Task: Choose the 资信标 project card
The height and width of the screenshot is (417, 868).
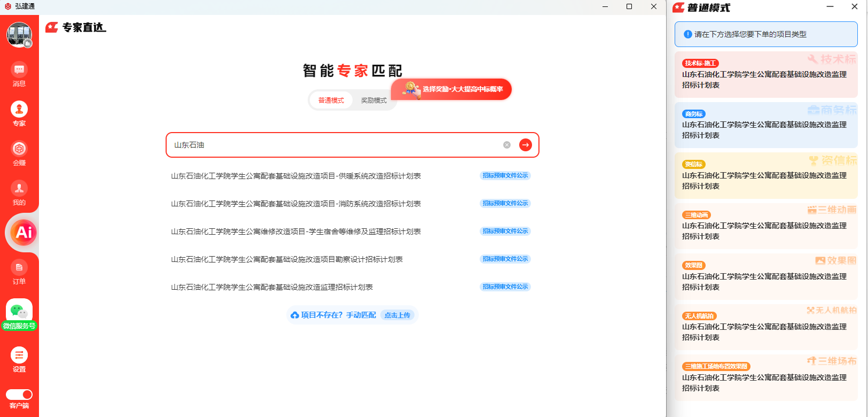Action: click(x=766, y=175)
